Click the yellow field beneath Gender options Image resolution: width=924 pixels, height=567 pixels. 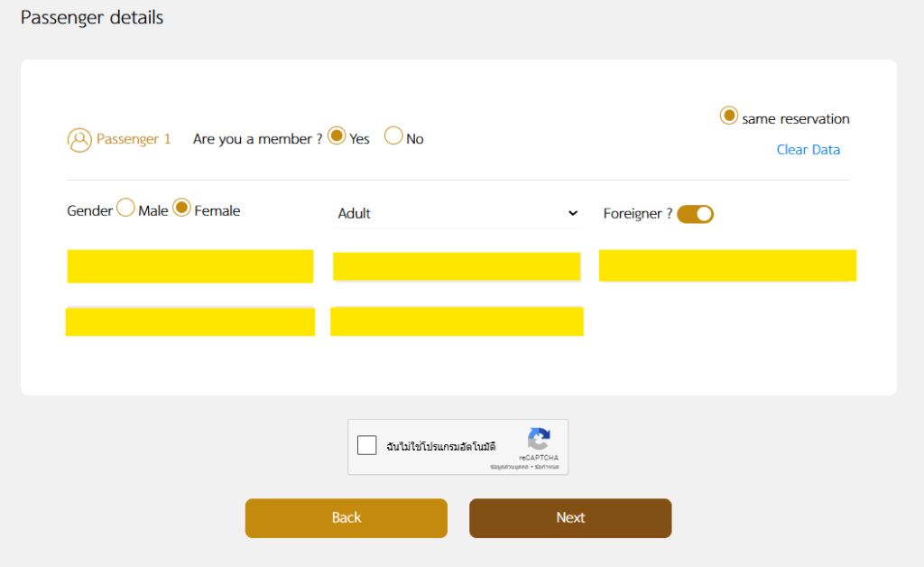189,266
